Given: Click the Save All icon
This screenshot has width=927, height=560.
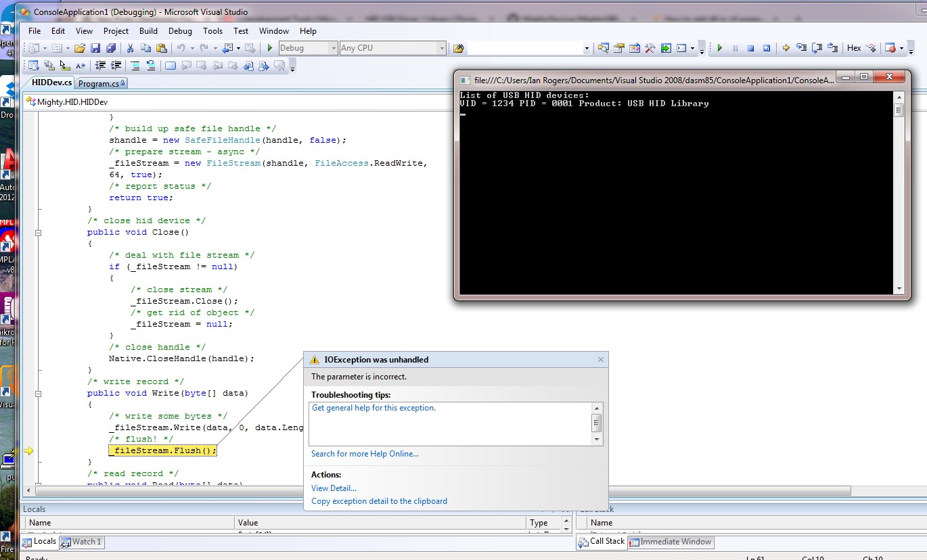Looking at the screenshot, I should point(111,48).
